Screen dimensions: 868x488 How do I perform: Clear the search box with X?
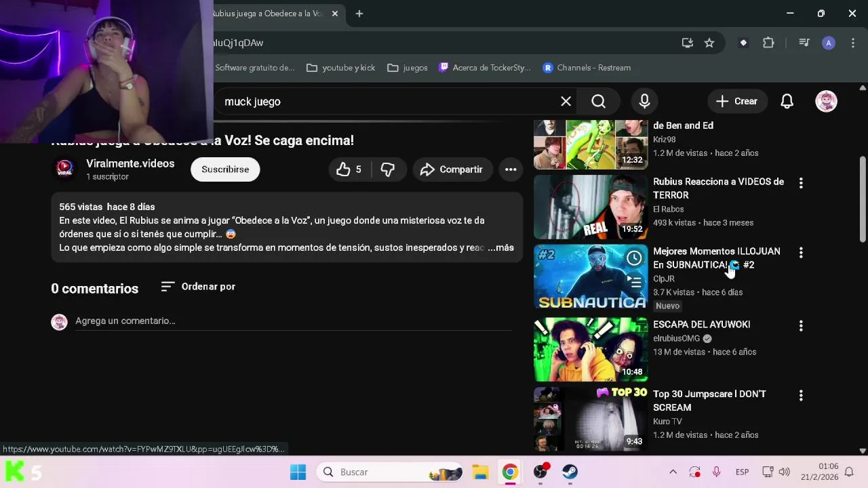pyautogui.click(x=566, y=102)
